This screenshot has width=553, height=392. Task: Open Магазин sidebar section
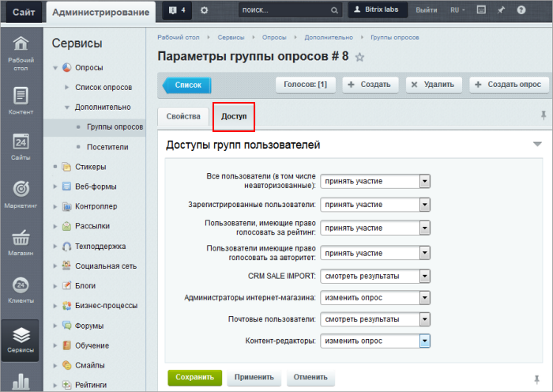21,242
